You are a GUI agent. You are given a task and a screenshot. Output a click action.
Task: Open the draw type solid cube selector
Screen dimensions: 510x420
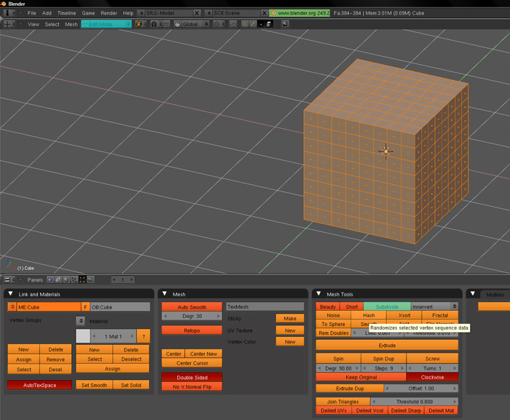point(141,24)
